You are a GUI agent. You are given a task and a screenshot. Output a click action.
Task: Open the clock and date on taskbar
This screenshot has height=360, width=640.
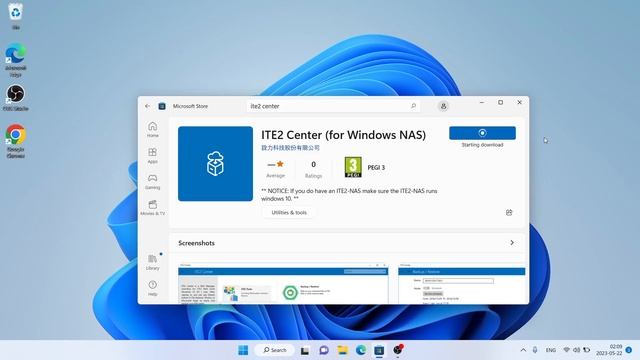click(x=609, y=350)
